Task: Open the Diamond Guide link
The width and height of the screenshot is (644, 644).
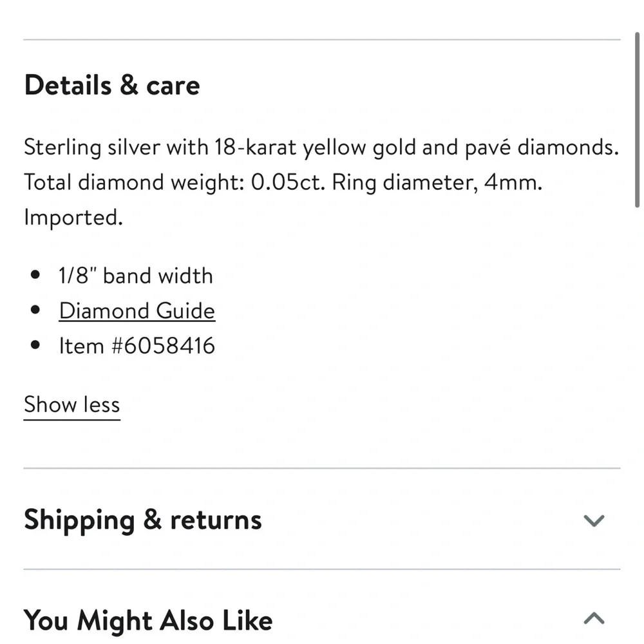Action: [137, 311]
